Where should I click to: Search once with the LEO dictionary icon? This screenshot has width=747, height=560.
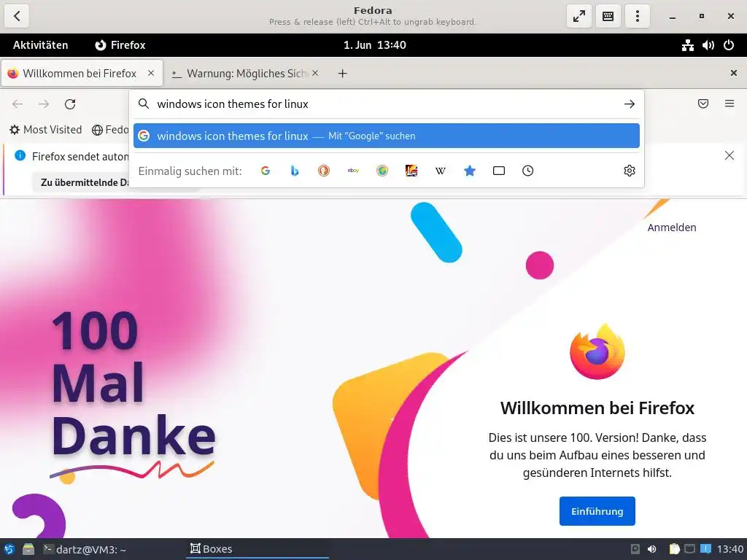click(411, 171)
